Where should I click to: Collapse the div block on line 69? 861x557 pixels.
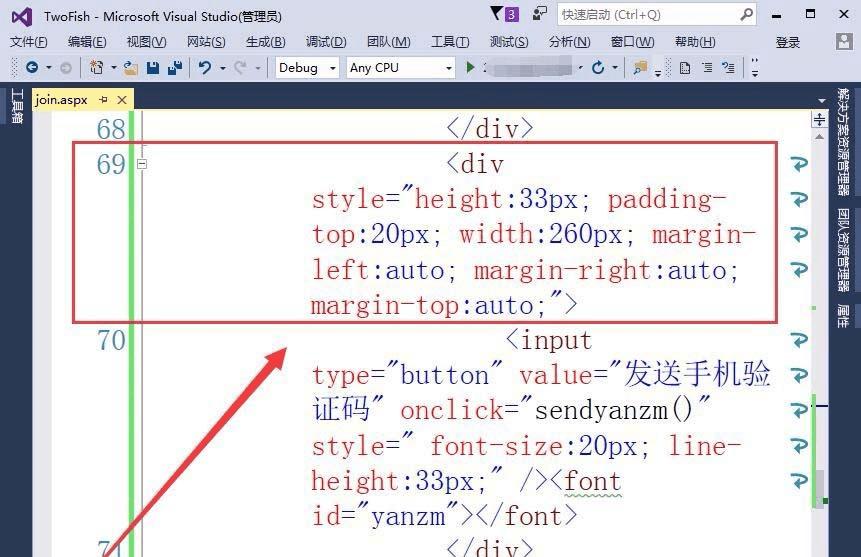(x=142, y=164)
